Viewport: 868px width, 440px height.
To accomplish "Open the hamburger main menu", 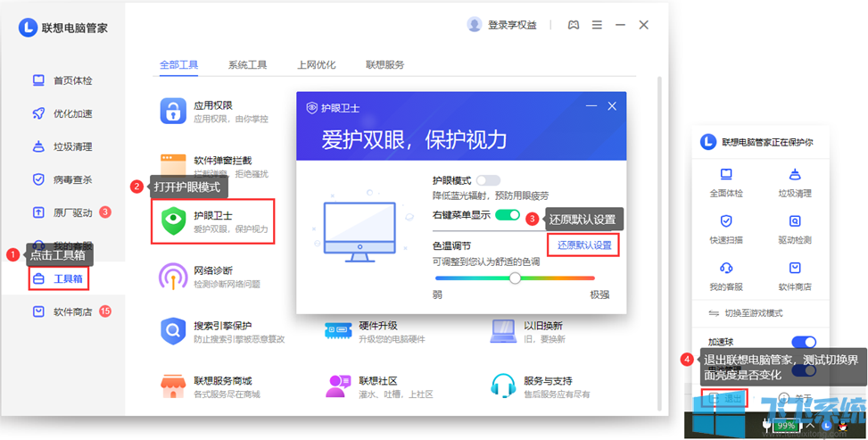I will 597,25.
